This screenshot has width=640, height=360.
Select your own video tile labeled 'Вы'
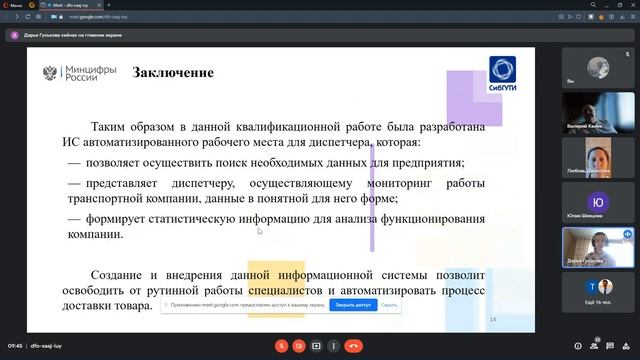click(x=598, y=67)
